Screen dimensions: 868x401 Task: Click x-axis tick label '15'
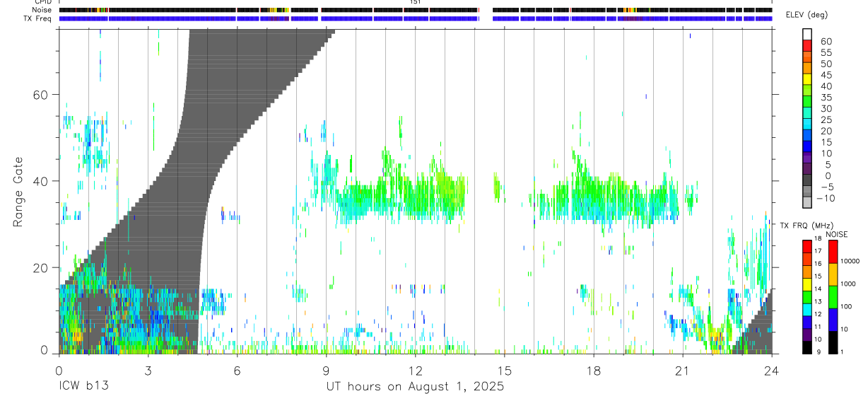coord(504,371)
